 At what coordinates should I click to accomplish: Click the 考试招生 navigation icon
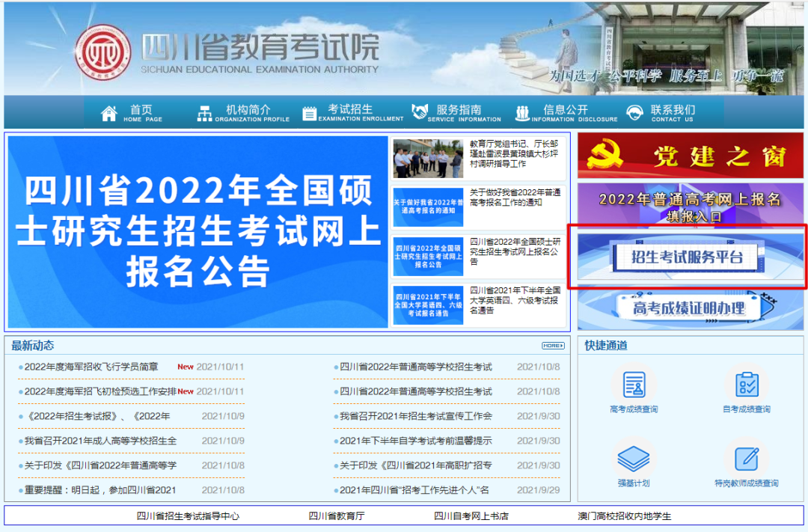coord(310,111)
